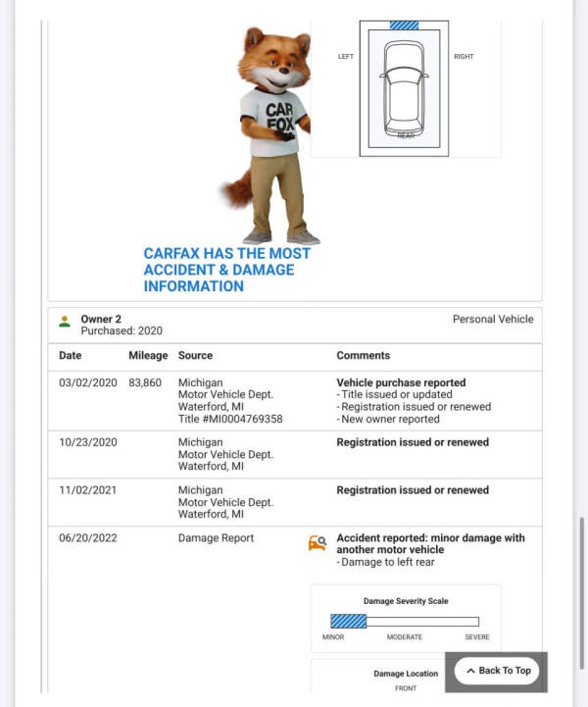The width and height of the screenshot is (588, 707).
Task: Click the accident car damage icon
Action: (317, 543)
